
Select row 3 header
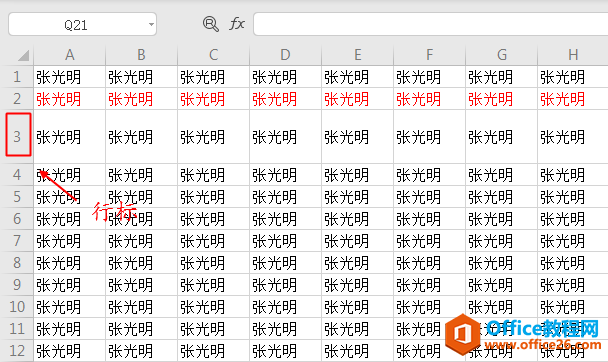point(17,136)
